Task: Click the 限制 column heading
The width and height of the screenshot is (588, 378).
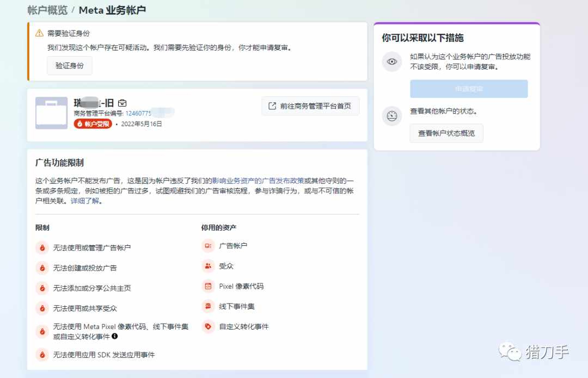Action: 42,227
